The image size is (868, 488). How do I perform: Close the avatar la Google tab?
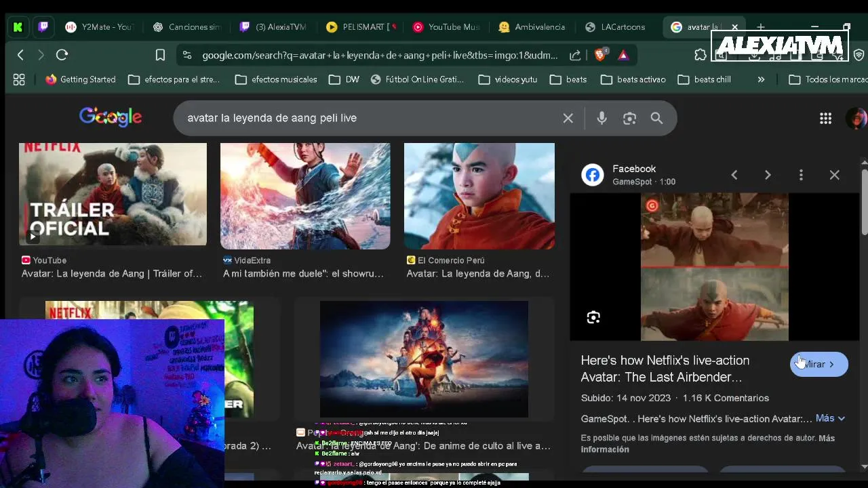click(x=734, y=27)
